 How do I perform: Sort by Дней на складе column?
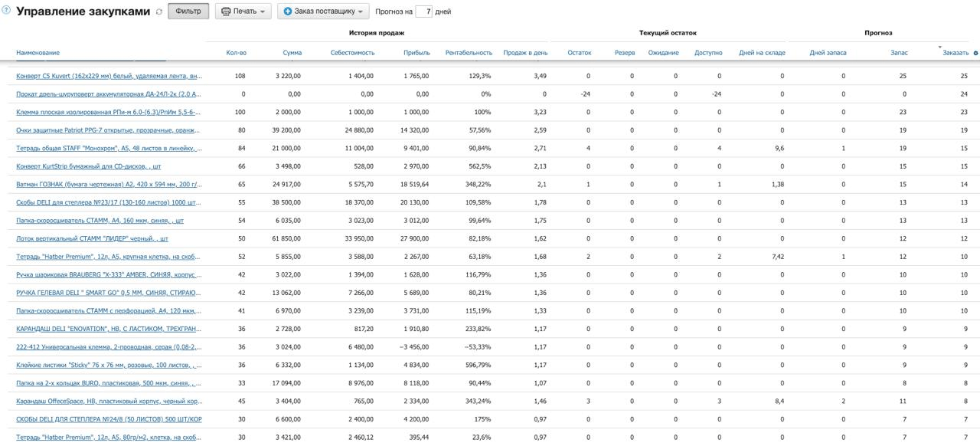762,53
